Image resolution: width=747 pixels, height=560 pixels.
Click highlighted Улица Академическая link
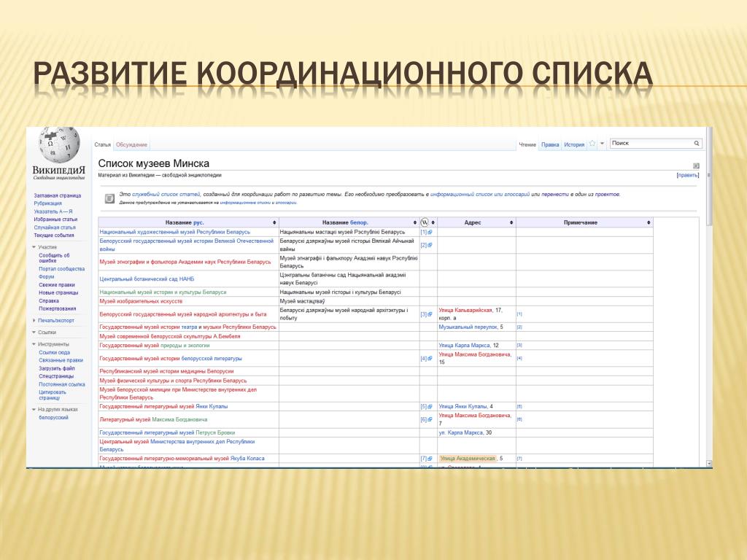coord(468,459)
